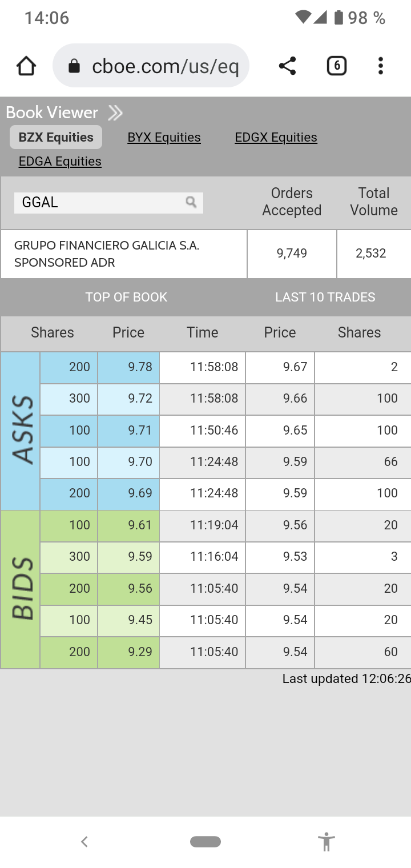Open the EDGX Equities link
This screenshot has width=411, height=868.
[x=276, y=138]
